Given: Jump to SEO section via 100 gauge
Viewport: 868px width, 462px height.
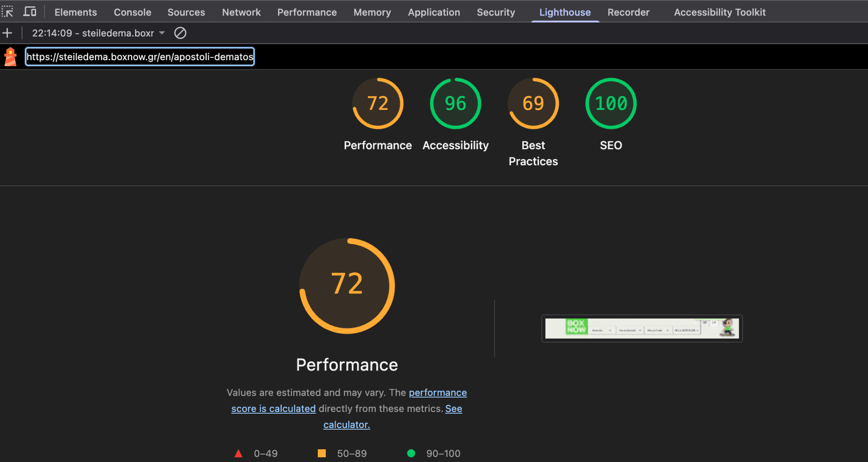Looking at the screenshot, I should point(611,104).
